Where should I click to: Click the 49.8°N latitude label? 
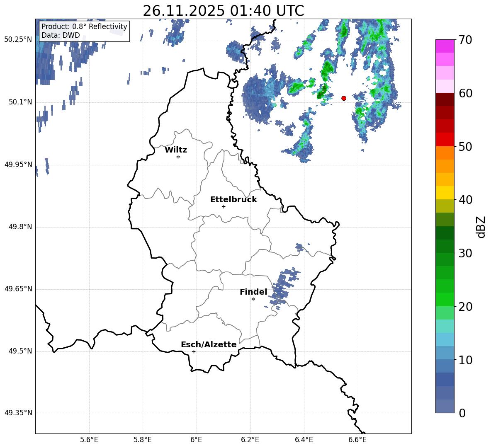[20, 227]
